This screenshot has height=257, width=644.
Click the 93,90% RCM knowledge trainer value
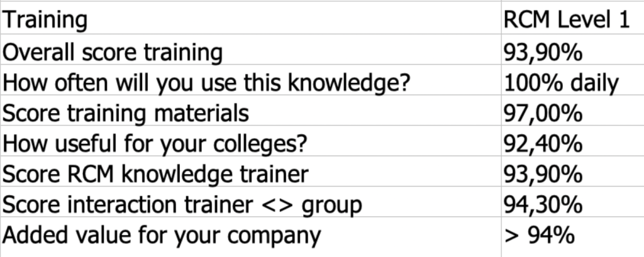coord(543,174)
